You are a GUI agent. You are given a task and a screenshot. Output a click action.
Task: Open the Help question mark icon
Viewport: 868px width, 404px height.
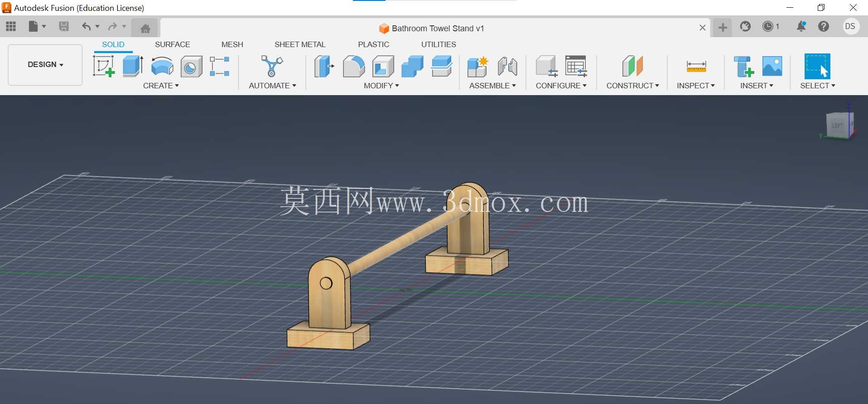coord(824,27)
